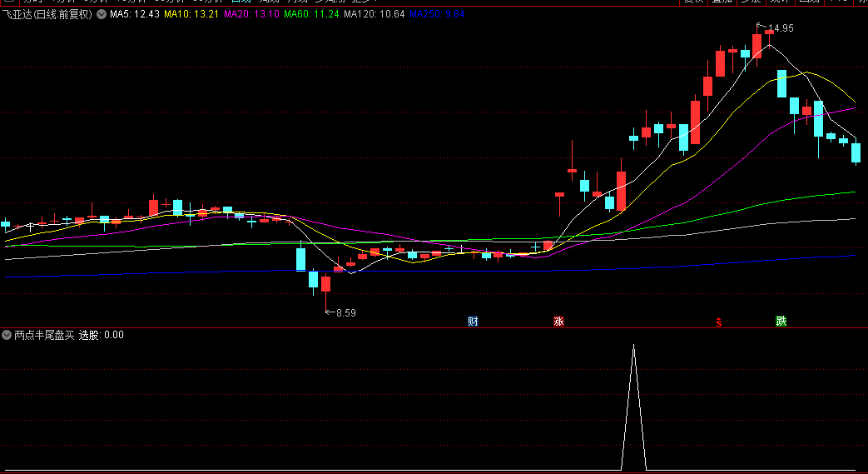
Task: Click the 14.95 high price label
Action: (781, 28)
